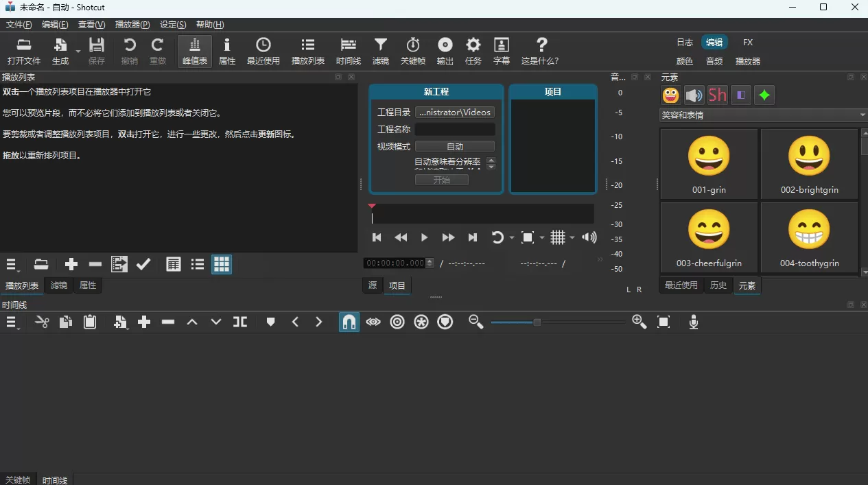This screenshot has height=485, width=868.
Task: Toggle player loop button
Action: point(497,237)
